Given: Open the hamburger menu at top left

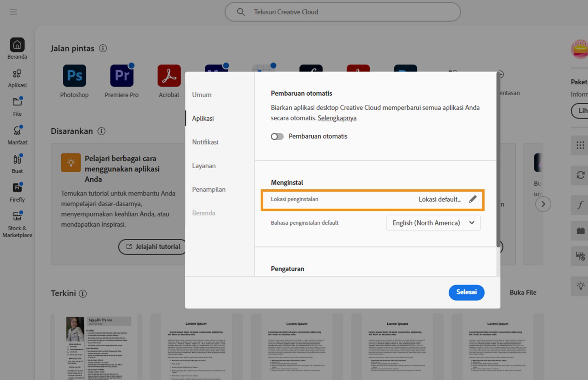Looking at the screenshot, I should coord(13,12).
